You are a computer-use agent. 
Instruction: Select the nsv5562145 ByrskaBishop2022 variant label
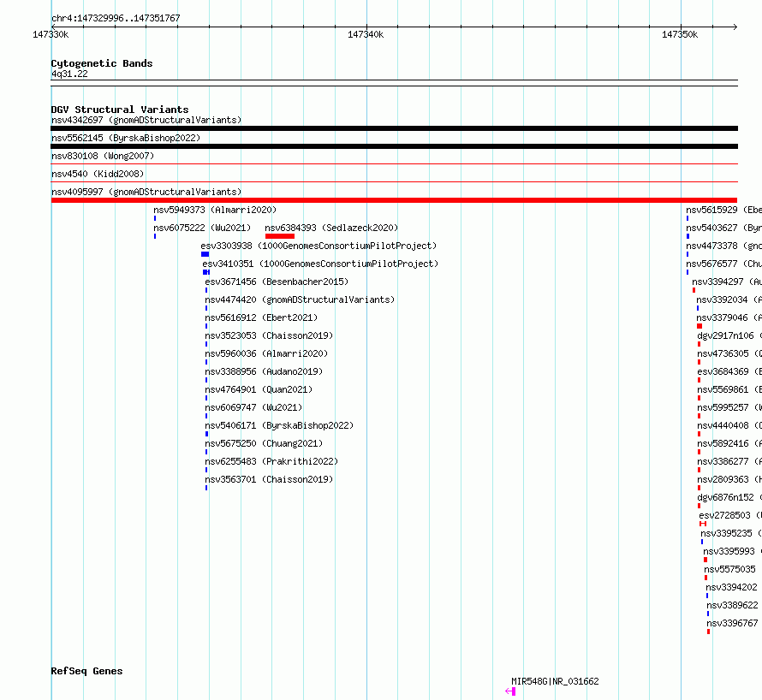point(126,138)
